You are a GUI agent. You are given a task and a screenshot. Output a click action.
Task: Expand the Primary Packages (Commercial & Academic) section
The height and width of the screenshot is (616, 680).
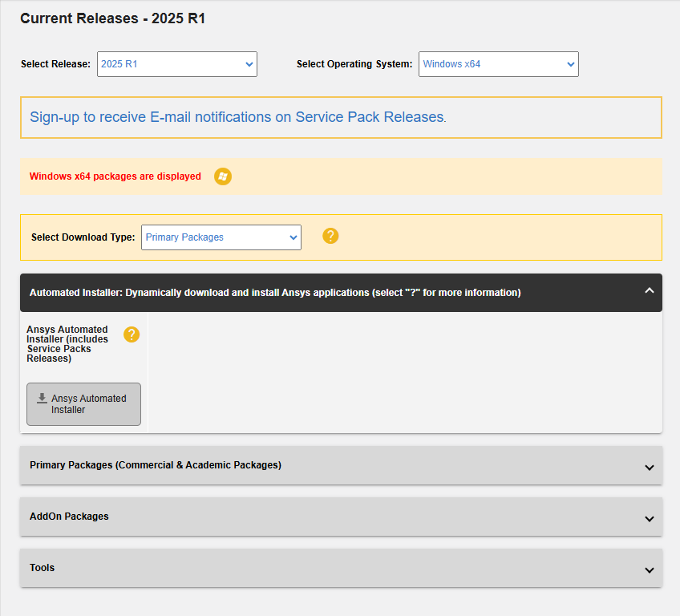(341, 465)
